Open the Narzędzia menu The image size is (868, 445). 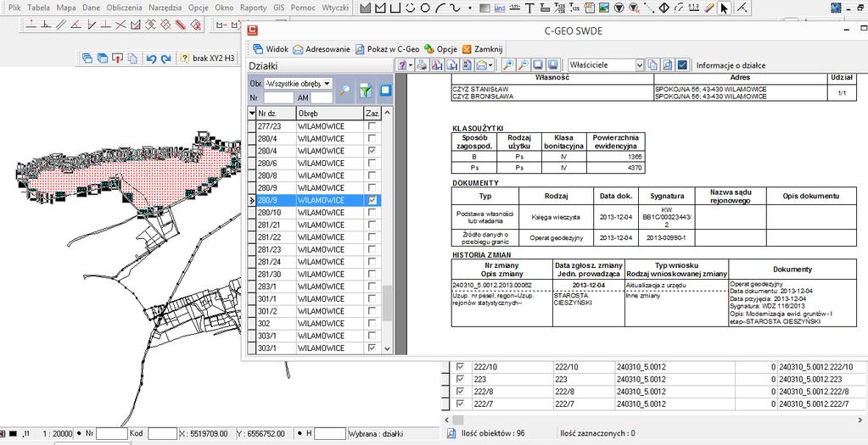[165, 8]
